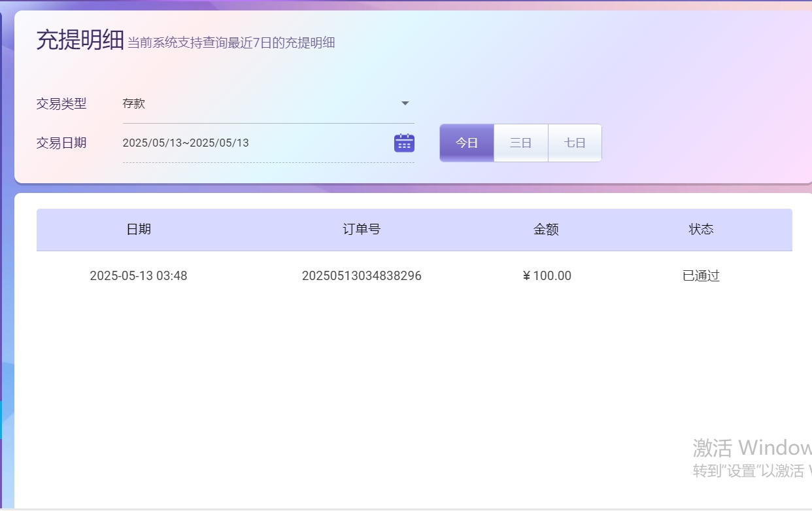Switch to the 三日 date range
Screen dimensions: 812x511
pos(520,143)
